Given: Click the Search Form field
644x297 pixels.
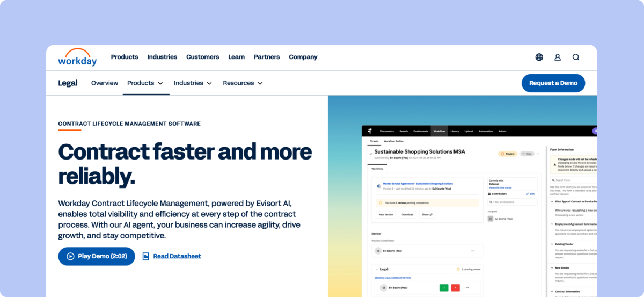Looking at the screenshot, I should click(574, 180).
